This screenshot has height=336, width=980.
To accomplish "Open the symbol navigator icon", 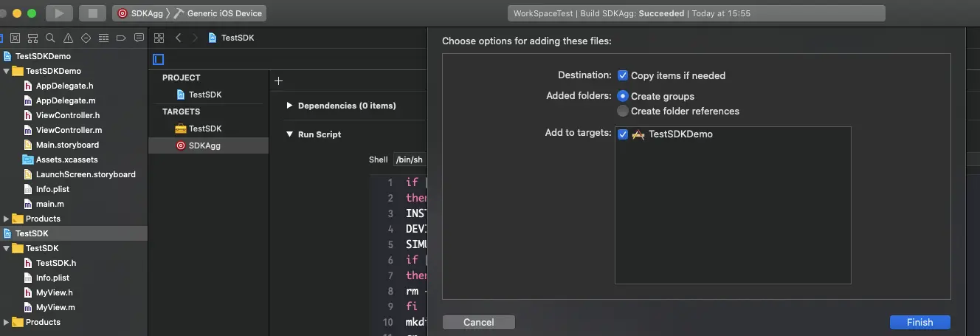I will tap(32, 38).
